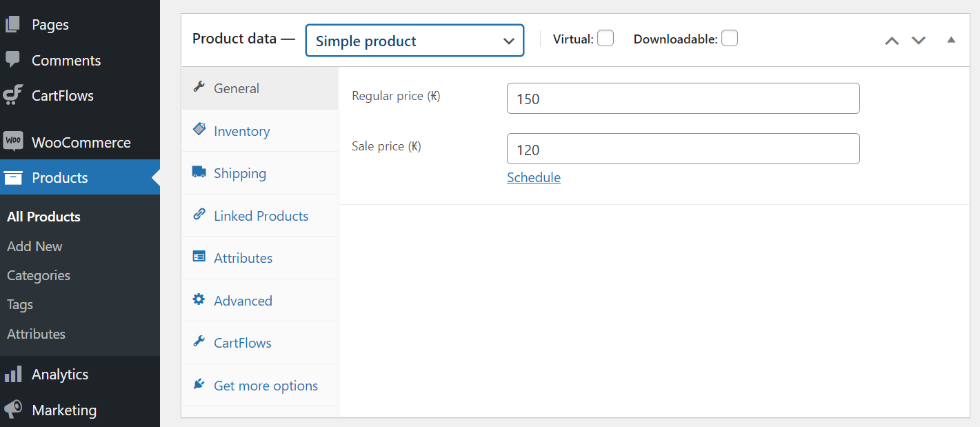The image size is (980, 427).
Task: Focus the Sale price field
Action: coord(683,149)
